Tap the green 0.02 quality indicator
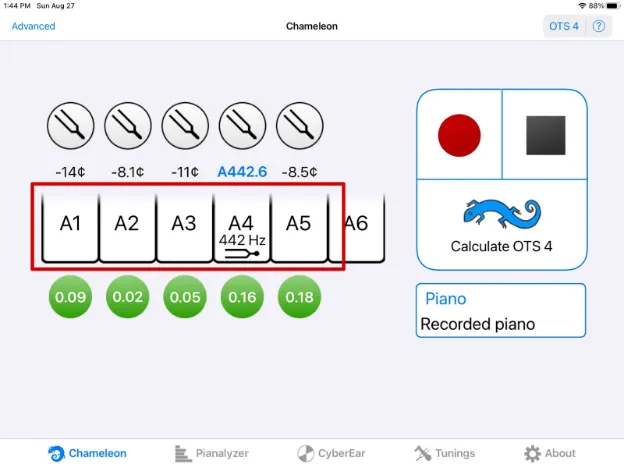Screen dimensions: 624x468 pyautogui.click(x=128, y=297)
